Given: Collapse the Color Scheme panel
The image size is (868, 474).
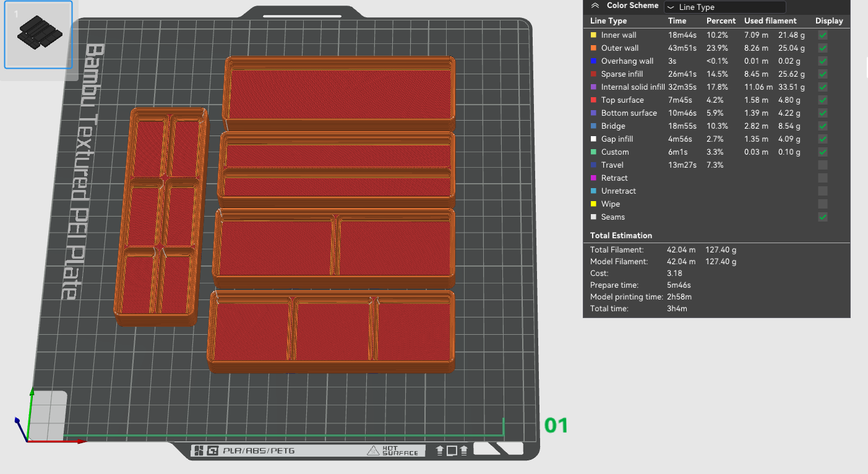Looking at the screenshot, I should 595,6.
